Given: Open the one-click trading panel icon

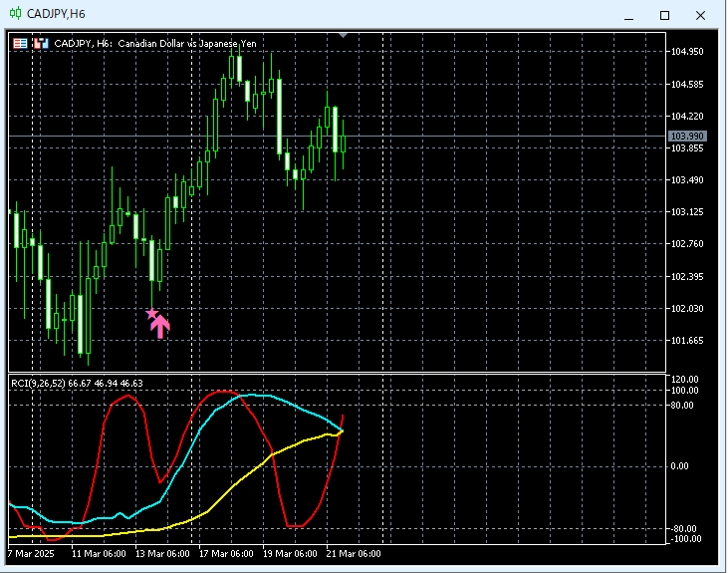Looking at the screenshot, I should [x=20, y=43].
